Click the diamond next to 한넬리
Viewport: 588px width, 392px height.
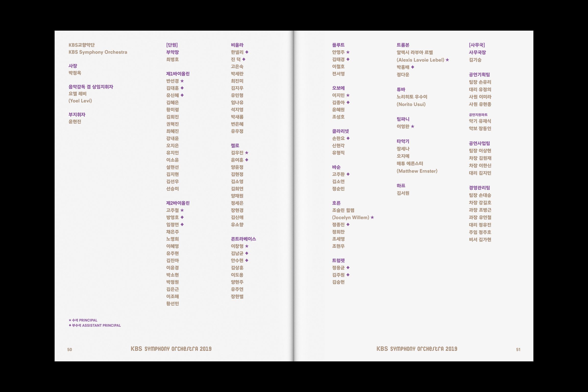pyautogui.click(x=247, y=52)
